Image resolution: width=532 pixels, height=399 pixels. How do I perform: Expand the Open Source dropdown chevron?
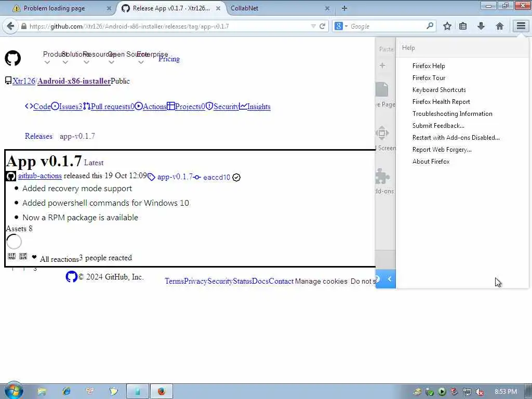tap(111, 62)
